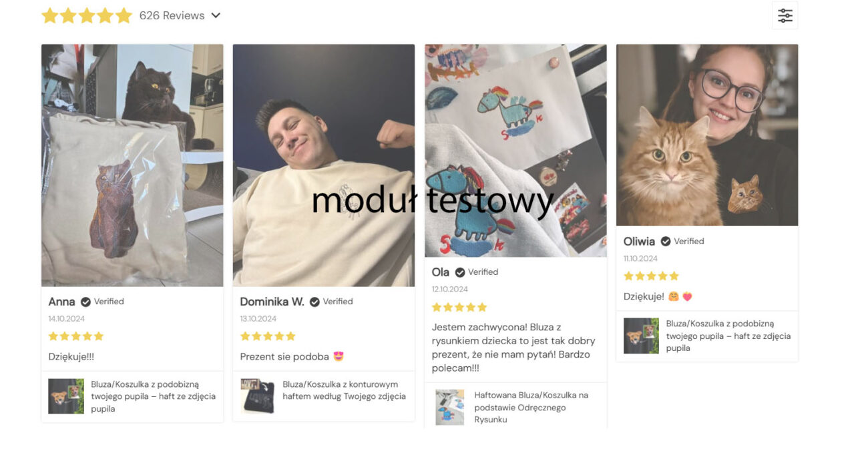Click the 626 Reviews text
The height and width of the screenshot is (461, 868).
[172, 15]
